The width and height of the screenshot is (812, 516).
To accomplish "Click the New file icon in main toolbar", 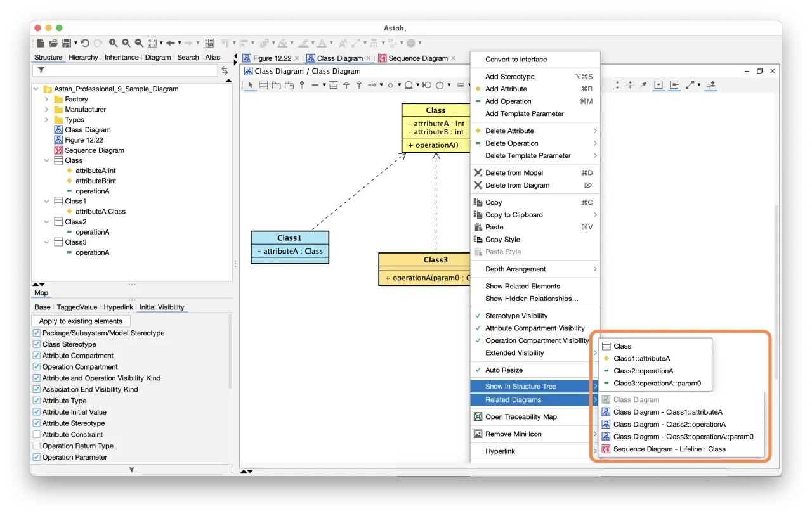I will click(x=41, y=43).
